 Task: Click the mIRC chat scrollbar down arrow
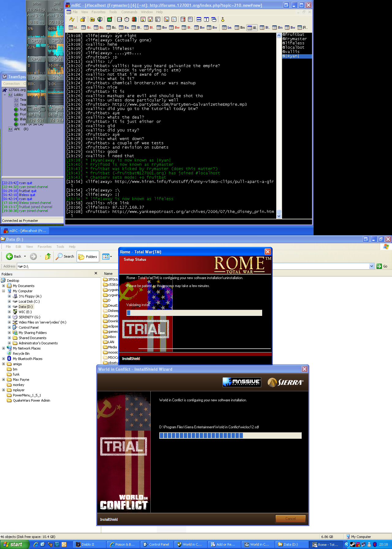point(279,216)
